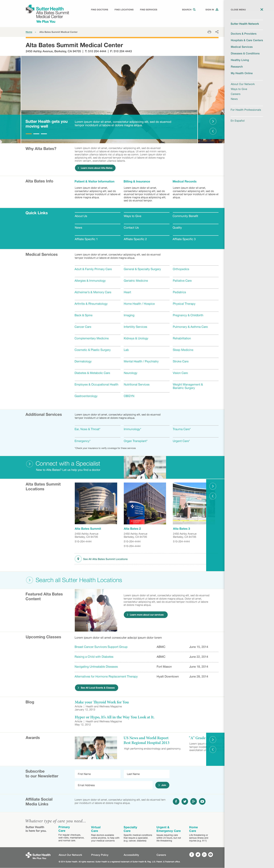Screen dimensions: 274x868
Task: Click the print page icon
Action: point(209,32)
